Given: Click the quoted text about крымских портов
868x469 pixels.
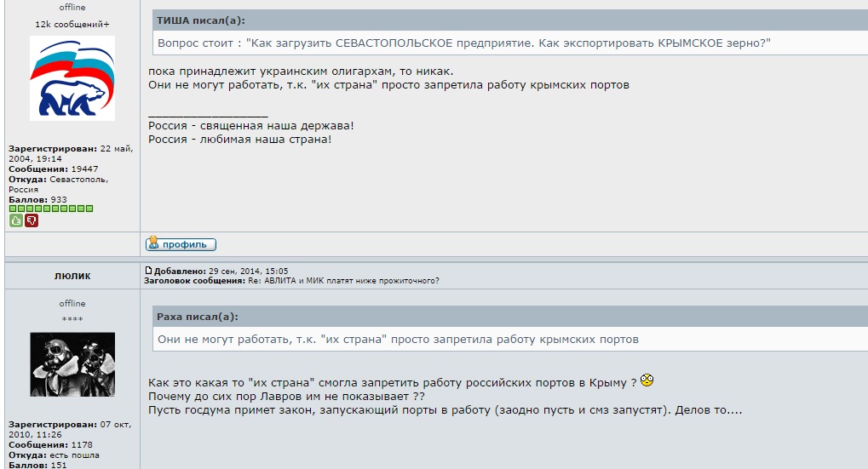Looking at the screenshot, I should click(x=398, y=339).
